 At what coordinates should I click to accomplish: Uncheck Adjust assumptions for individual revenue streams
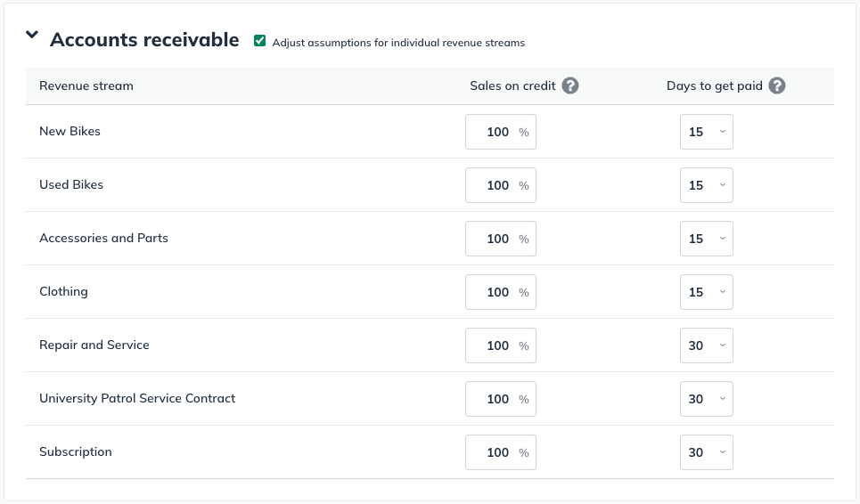point(260,41)
